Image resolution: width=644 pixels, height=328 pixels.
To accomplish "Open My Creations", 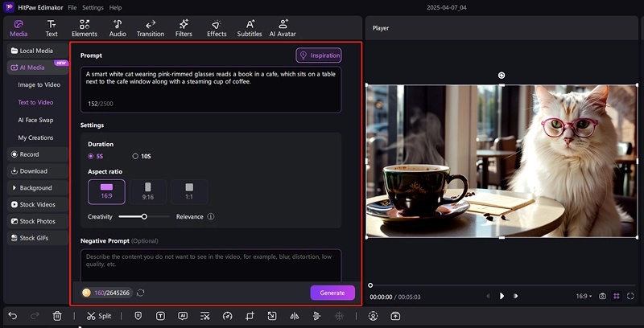I will (35, 137).
